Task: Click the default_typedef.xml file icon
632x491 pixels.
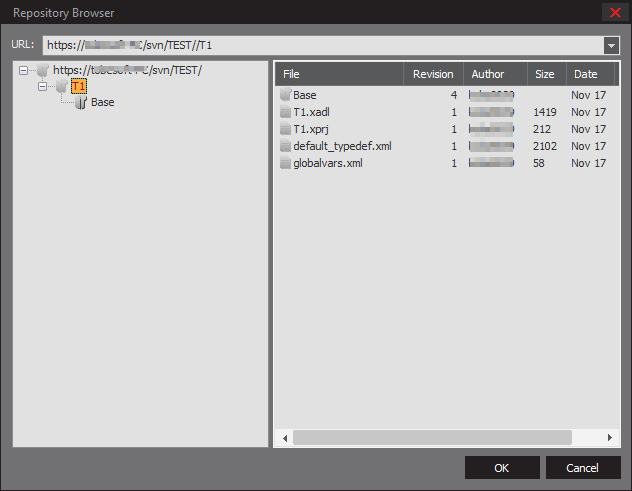Action: click(286, 146)
